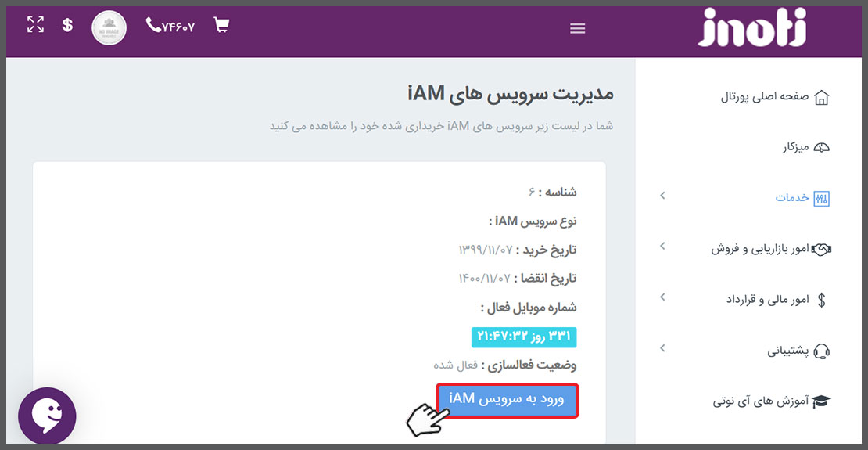Click the headset icon beside پشتیبانی
The image size is (868, 450).
point(821,351)
